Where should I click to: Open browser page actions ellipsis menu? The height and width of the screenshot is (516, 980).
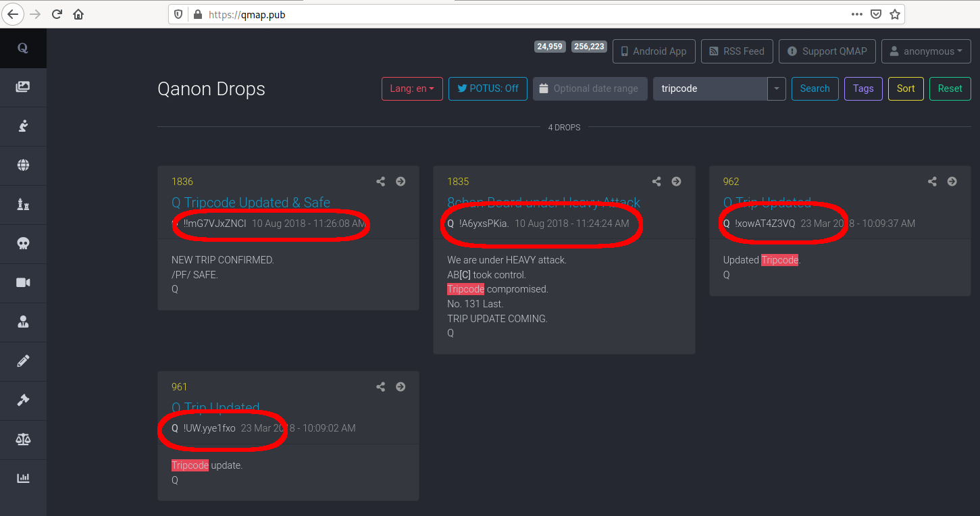click(x=856, y=14)
